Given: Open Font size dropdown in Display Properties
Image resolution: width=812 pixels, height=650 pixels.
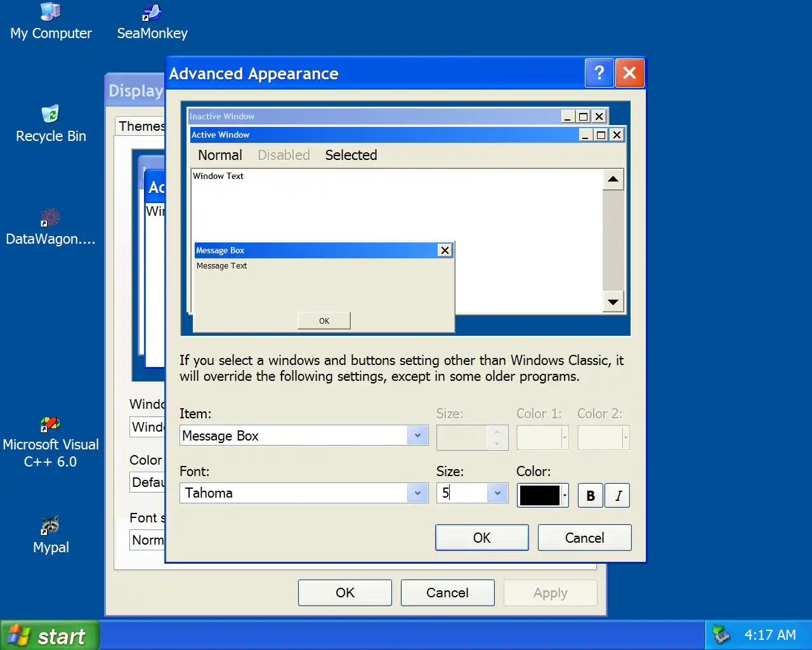Looking at the screenshot, I should 147,540.
